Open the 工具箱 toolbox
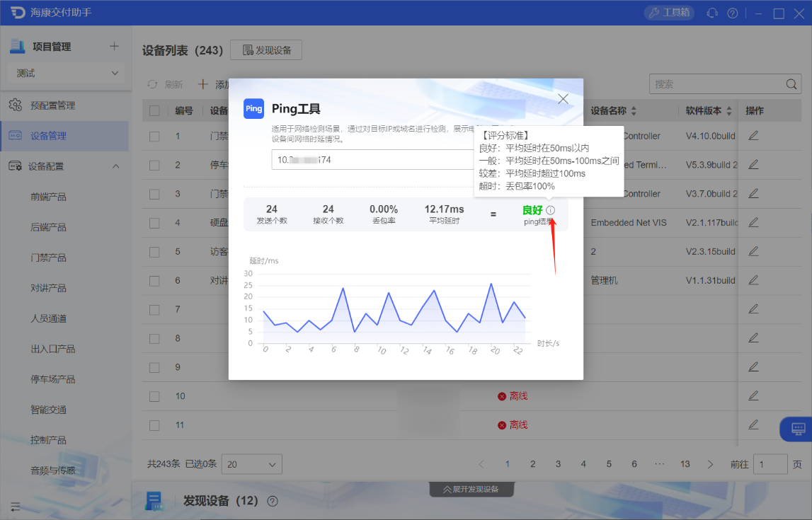Viewport: 812px width, 520px height. [x=670, y=13]
